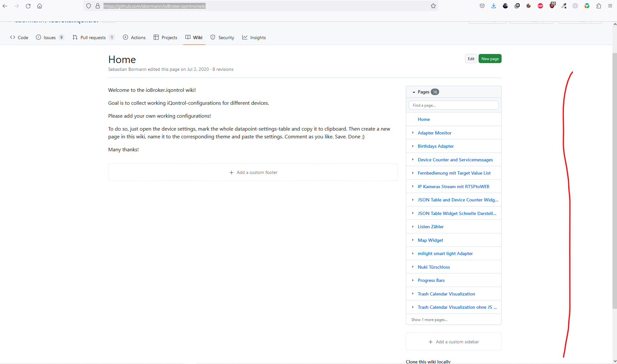Open the Pull requests tab

(93, 37)
